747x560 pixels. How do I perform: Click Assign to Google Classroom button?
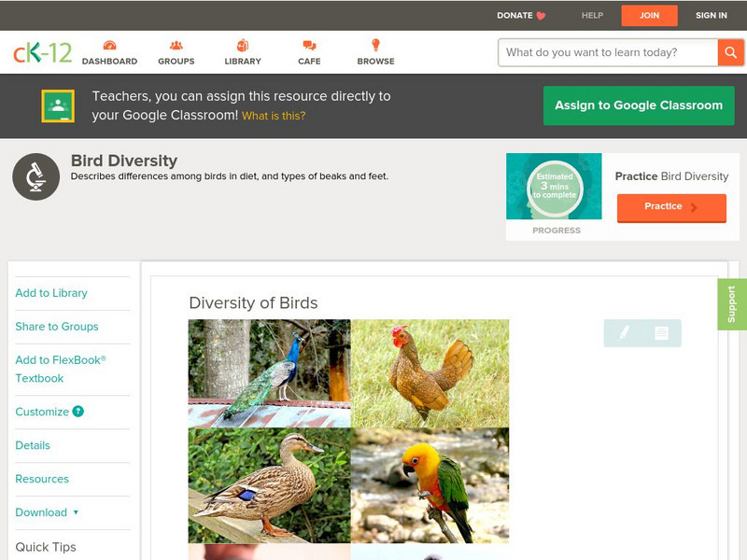[x=639, y=105]
